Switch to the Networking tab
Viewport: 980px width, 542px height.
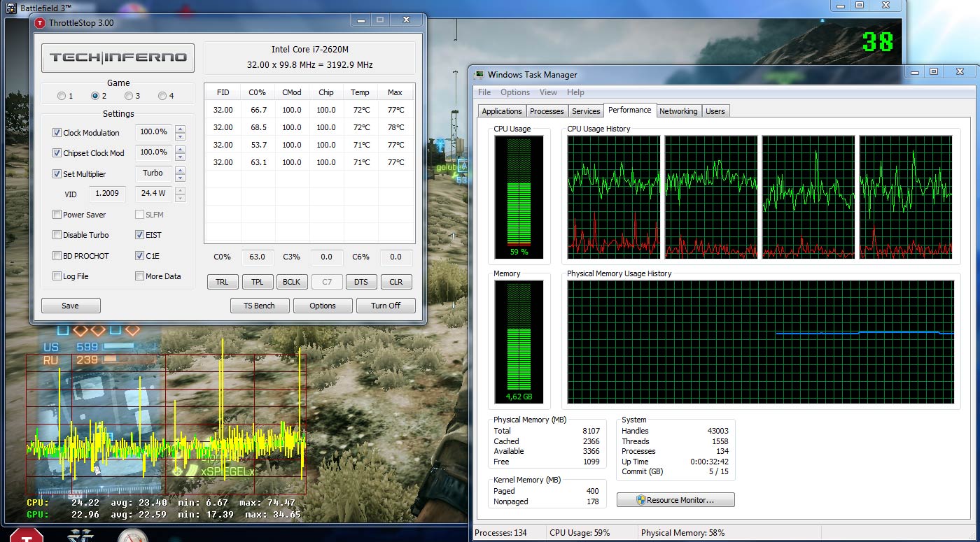click(678, 111)
